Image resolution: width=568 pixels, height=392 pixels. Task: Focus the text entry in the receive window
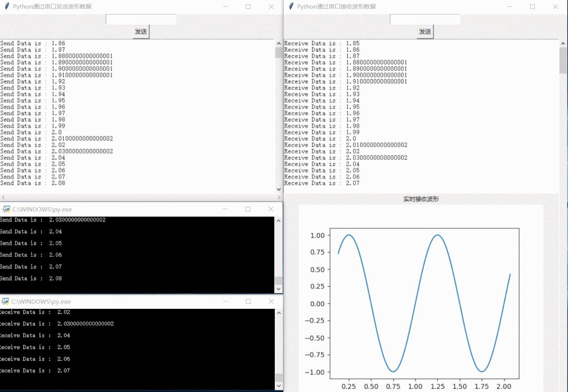click(425, 19)
